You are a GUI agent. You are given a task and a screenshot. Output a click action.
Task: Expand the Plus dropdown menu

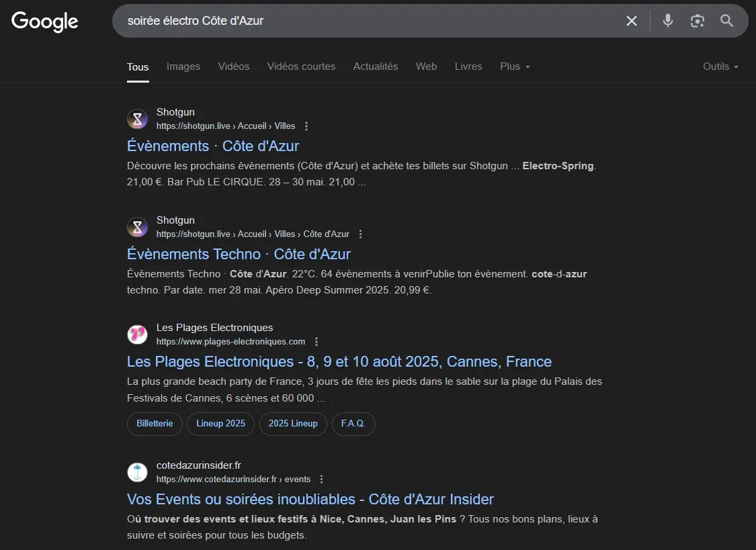click(x=515, y=66)
